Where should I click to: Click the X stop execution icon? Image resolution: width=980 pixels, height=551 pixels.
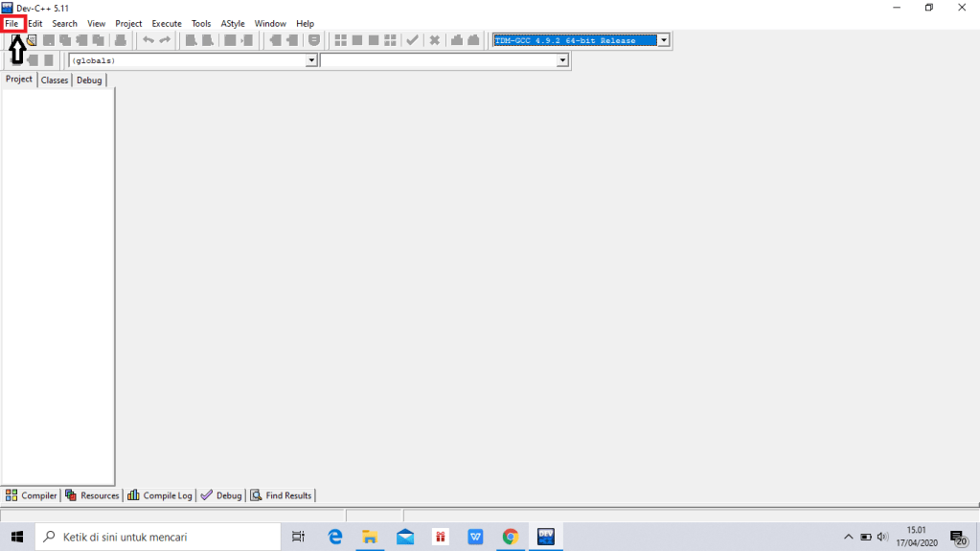click(434, 40)
